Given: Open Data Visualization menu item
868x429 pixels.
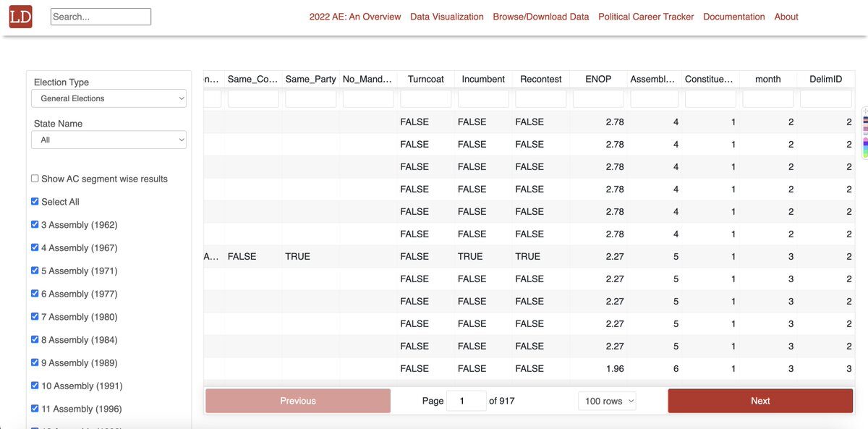Looking at the screenshot, I should (447, 17).
